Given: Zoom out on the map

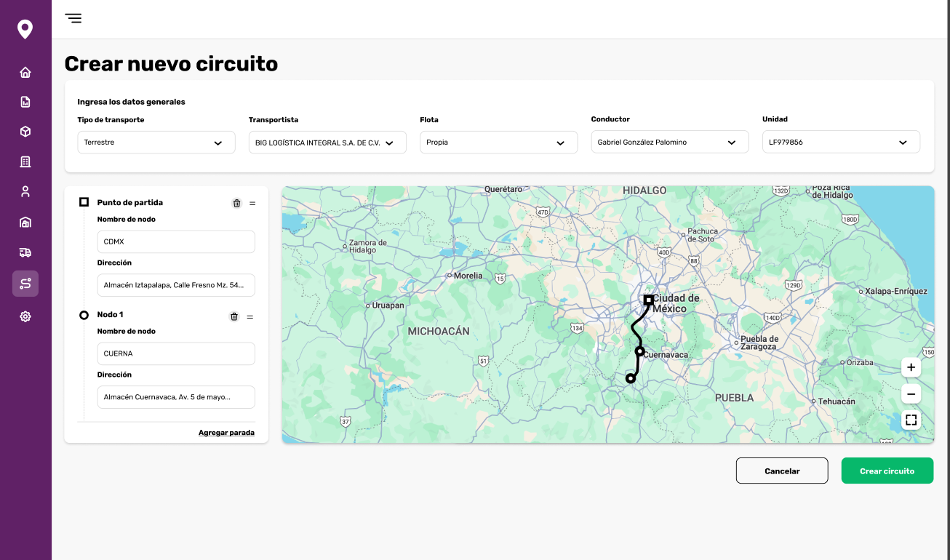Looking at the screenshot, I should [x=911, y=393].
